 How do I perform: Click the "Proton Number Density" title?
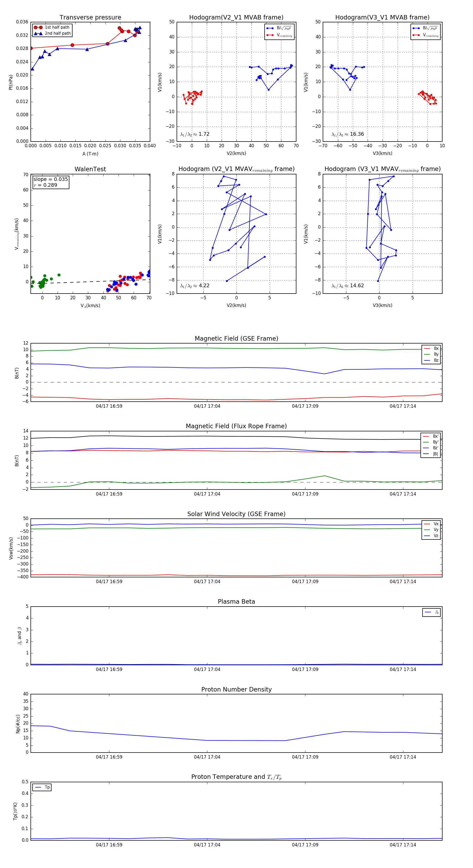[x=236, y=689]
